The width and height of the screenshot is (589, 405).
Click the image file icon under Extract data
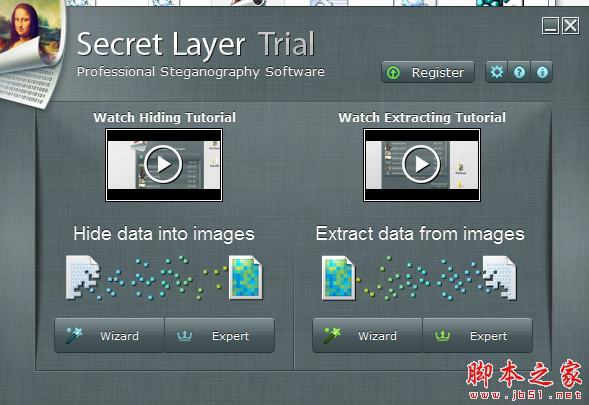point(338,278)
